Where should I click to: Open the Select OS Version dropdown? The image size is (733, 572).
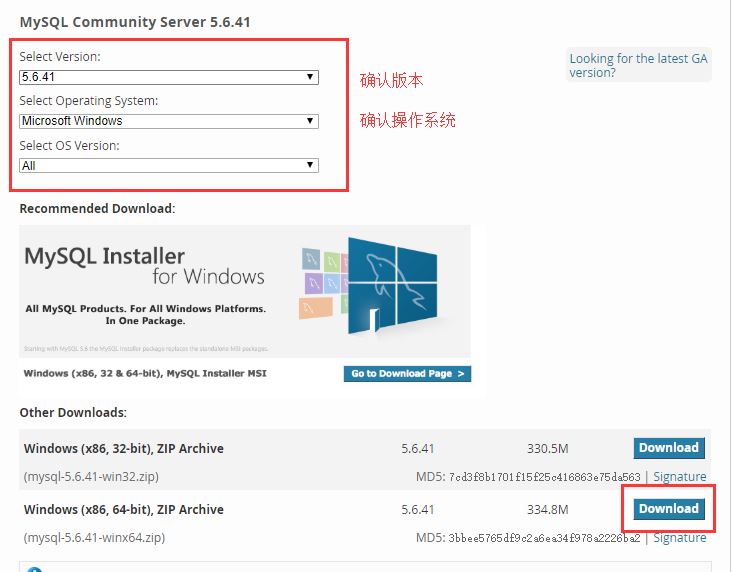point(169,165)
